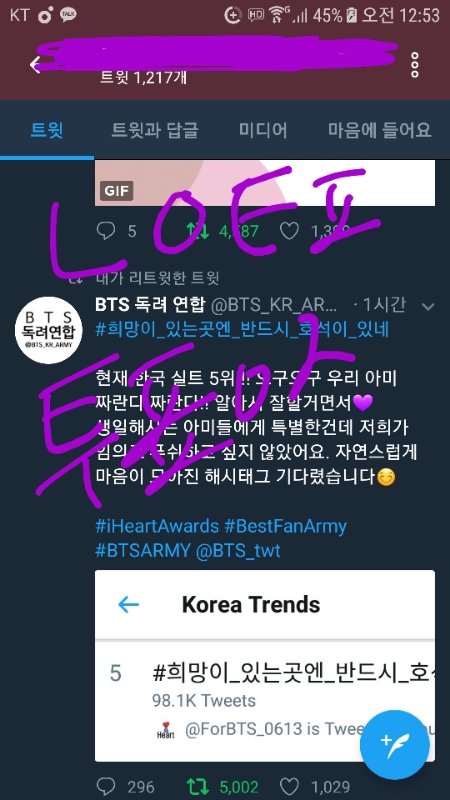Screen dimensions: 450x800
Task: Open the @BTS_twt mention link
Action: [x=238, y=551]
